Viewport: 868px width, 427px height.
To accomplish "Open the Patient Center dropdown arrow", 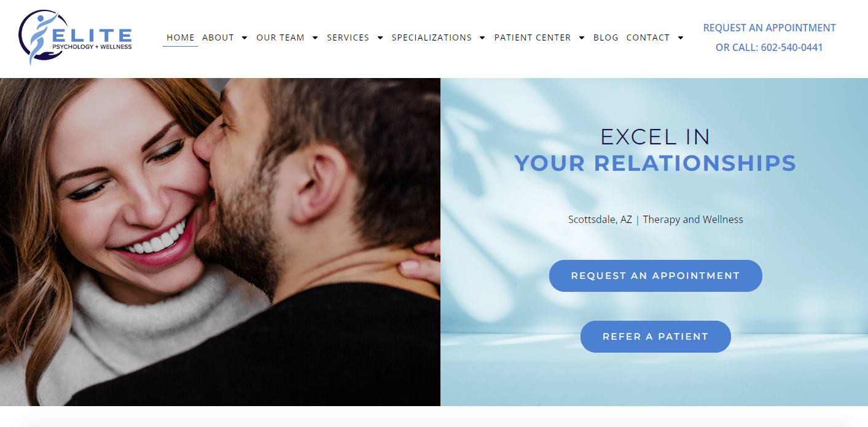I will pos(582,37).
